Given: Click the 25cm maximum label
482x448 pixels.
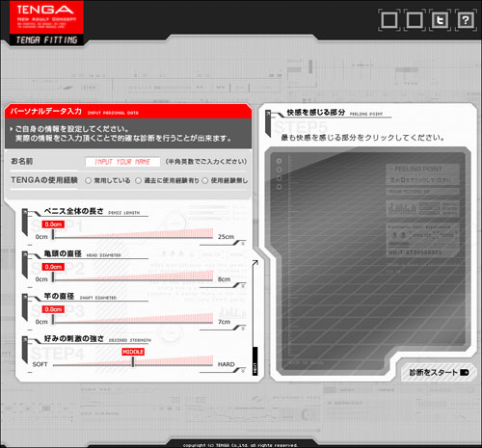Looking at the screenshot, I should point(226,237).
